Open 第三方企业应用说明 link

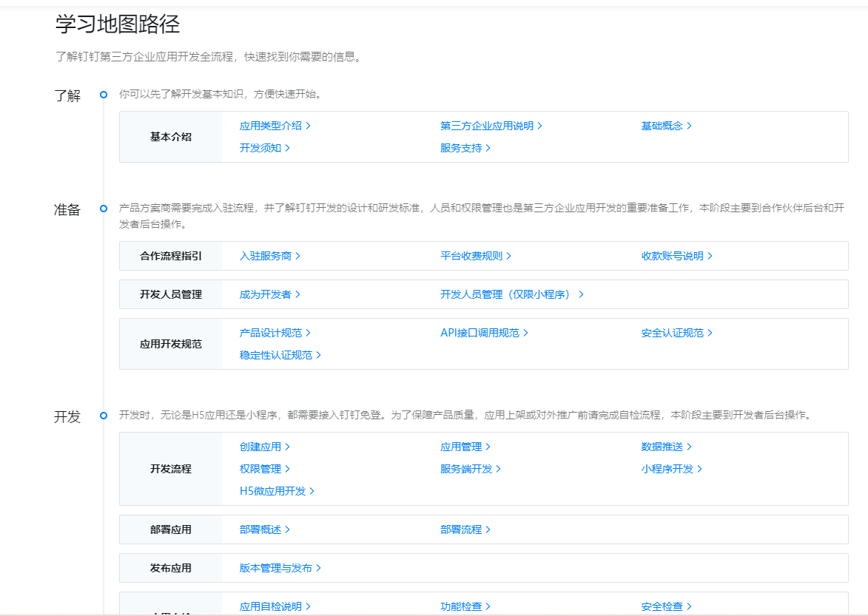click(x=491, y=126)
